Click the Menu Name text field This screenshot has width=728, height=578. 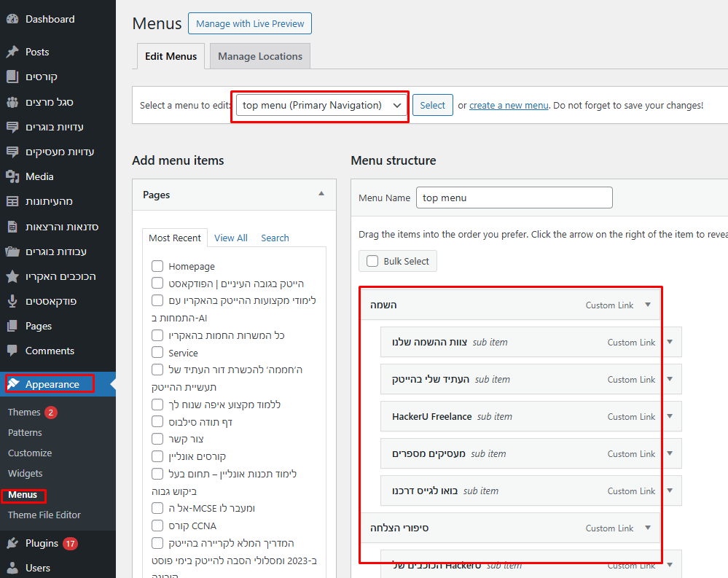tap(514, 198)
